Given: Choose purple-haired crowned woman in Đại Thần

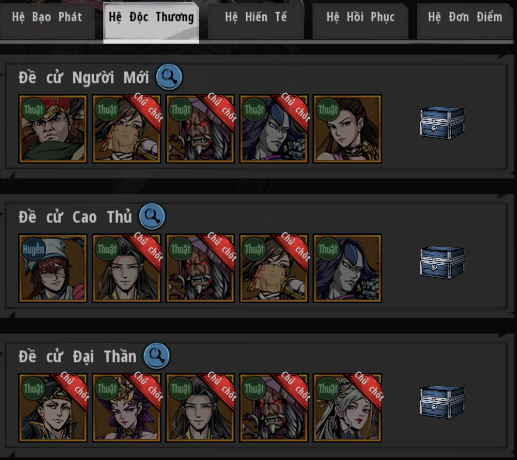Looking at the screenshot, I should (x=126, y=407).
